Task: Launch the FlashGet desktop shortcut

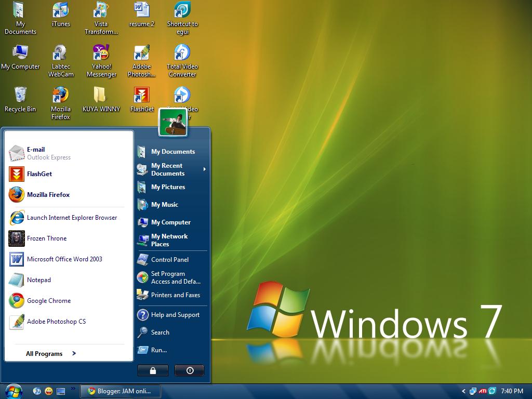Action: (x=142, y=99)
